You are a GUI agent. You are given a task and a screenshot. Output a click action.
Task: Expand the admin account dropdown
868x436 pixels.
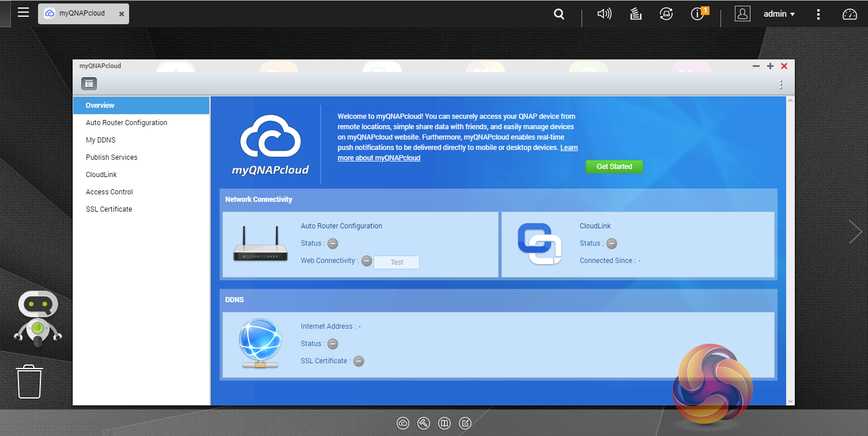779,14
